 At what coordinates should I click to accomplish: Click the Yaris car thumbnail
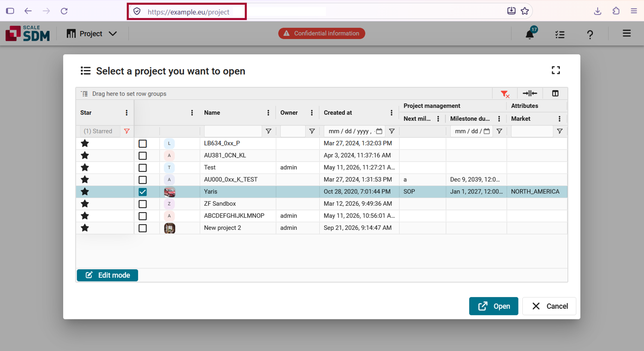170,192
